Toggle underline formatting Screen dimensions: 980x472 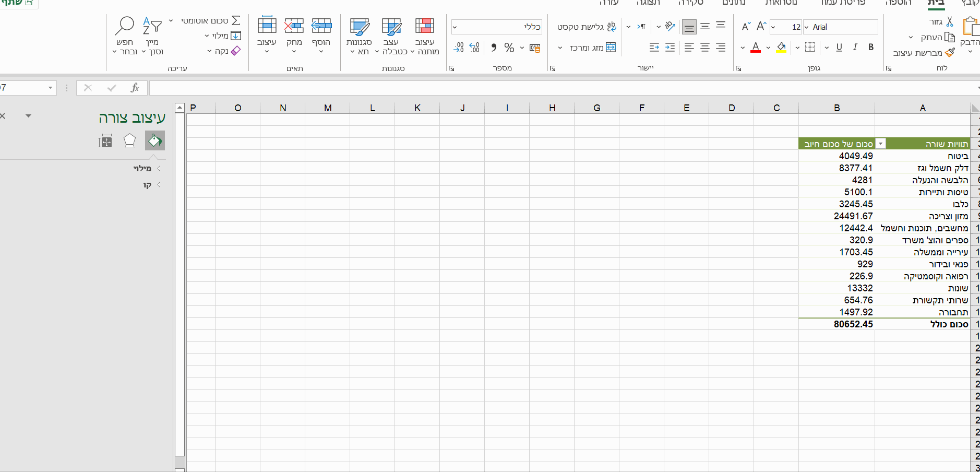pos(839,48)
